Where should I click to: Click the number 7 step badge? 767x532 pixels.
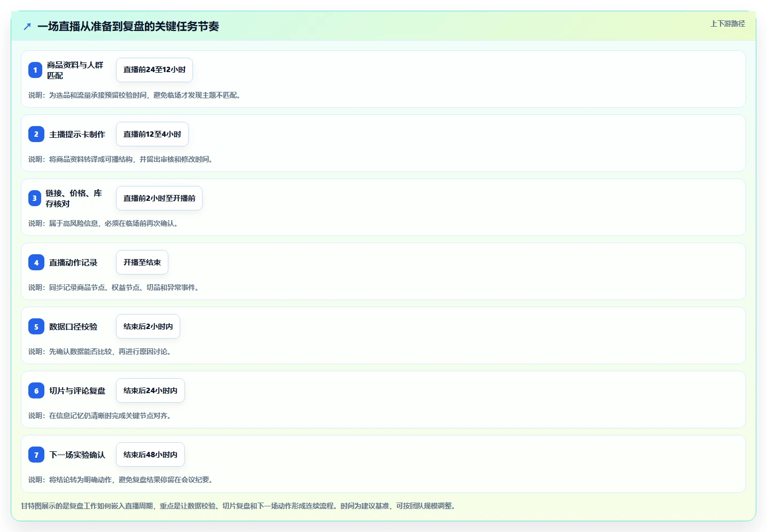36,455
